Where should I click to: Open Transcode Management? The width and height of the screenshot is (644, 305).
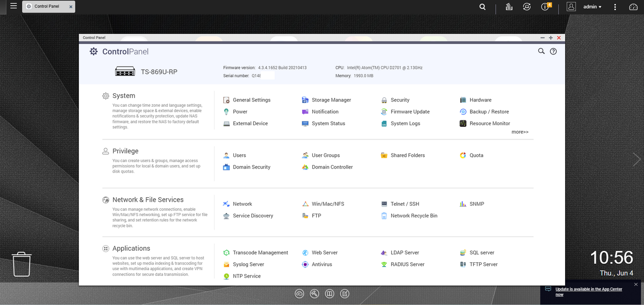(x=256, y=253)
